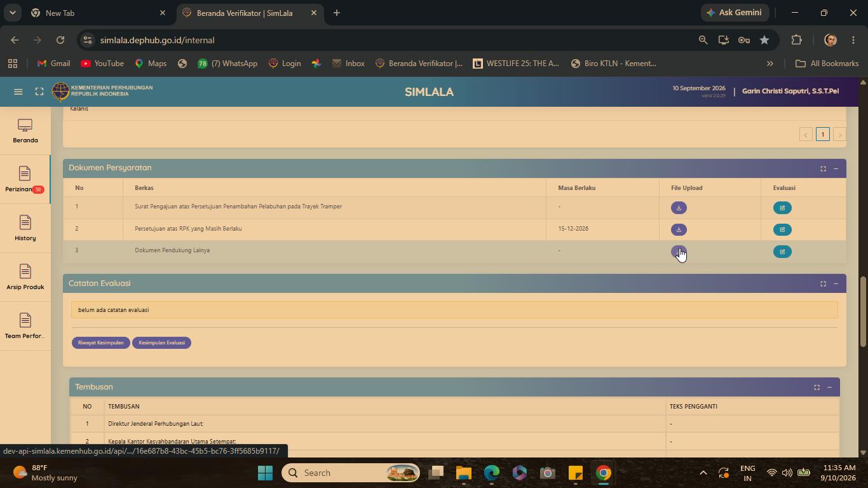
Task: Collapse the Catatan Evaluasi panel
Action: 836,283
